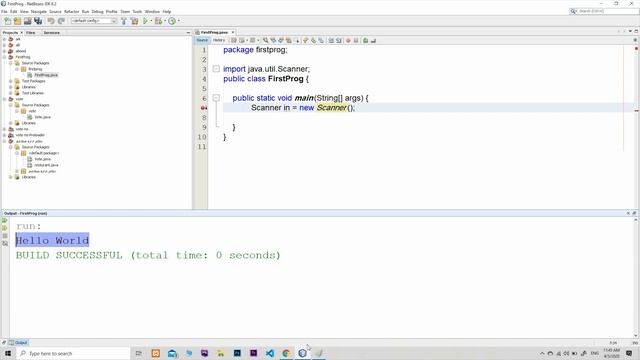Switch to the Files tab
The width and height of the screenshot is (640, 360).
point(31,33)
